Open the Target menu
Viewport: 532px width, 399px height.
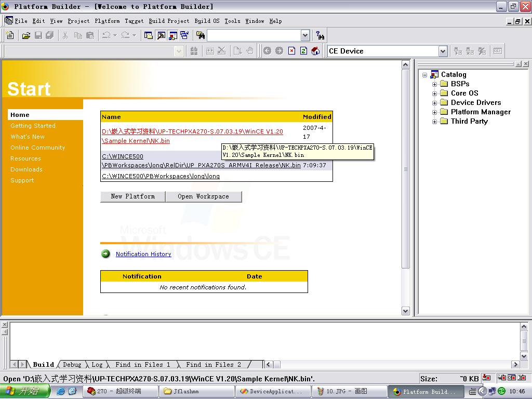click(x=134, y=21)
